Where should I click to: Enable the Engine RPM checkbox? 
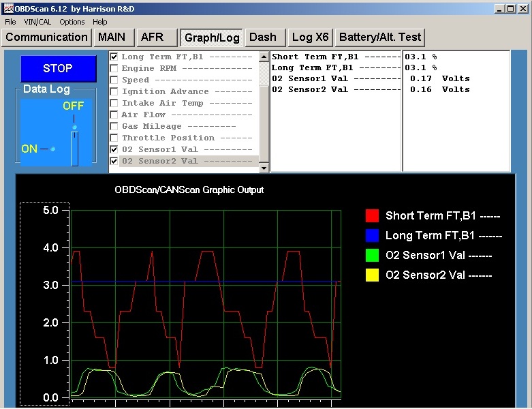pos(114,68)
